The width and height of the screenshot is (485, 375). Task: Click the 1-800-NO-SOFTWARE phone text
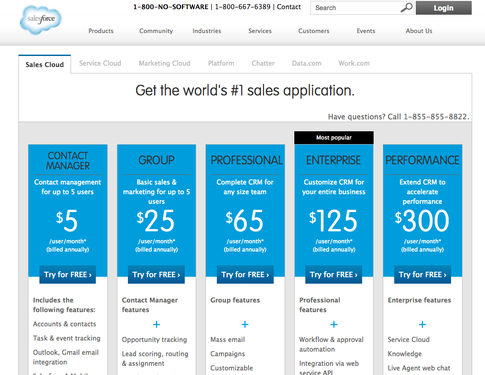click(x=171, y=7)
